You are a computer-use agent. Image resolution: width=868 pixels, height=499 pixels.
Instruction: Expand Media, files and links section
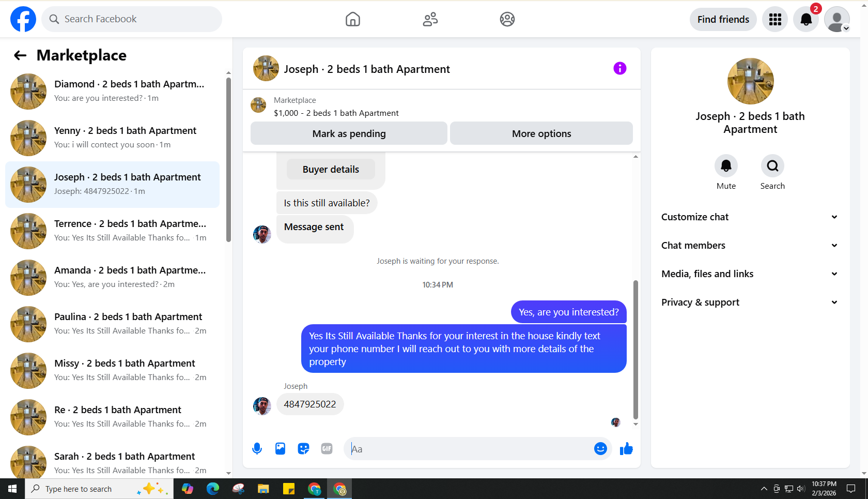[750, 274]
